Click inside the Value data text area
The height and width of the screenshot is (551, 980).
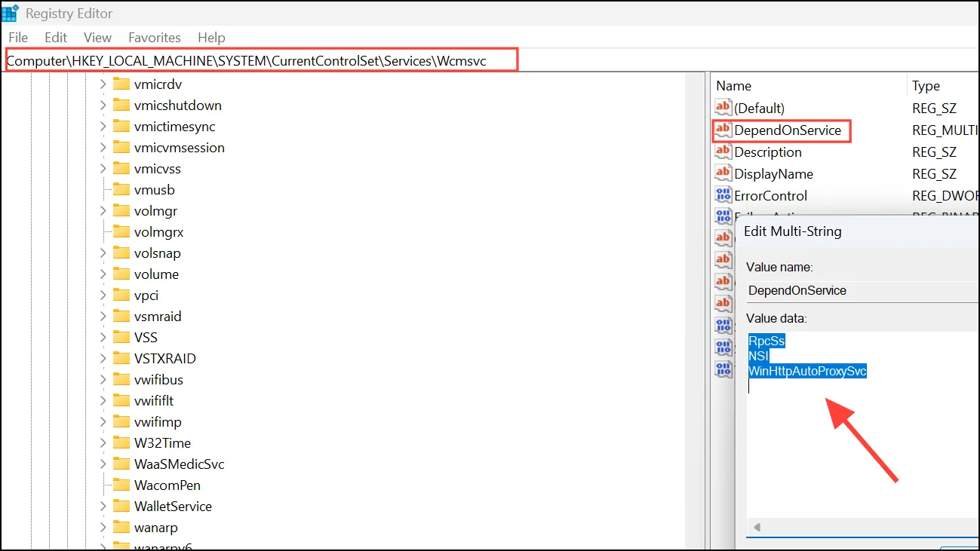[863, 426]
